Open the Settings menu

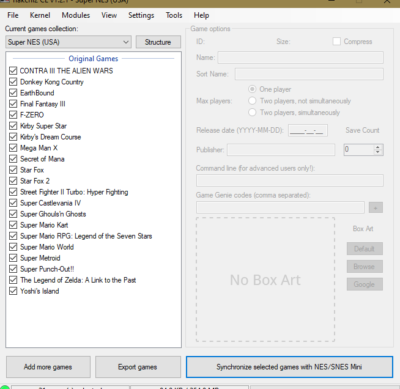tap(141, 15)
